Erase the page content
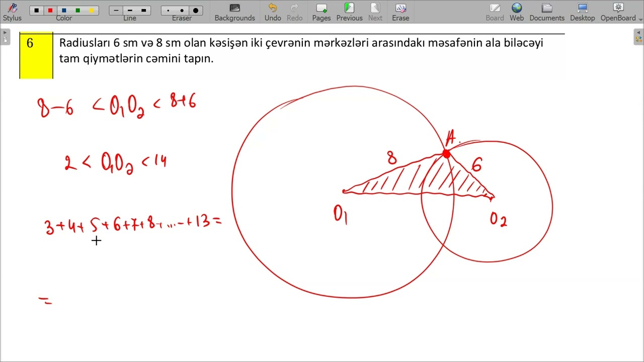644x362 pixels. coord(400,12)
